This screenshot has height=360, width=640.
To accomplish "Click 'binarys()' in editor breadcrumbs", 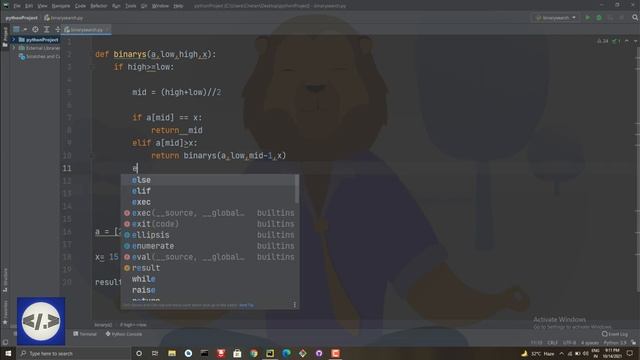I will 103,325.
